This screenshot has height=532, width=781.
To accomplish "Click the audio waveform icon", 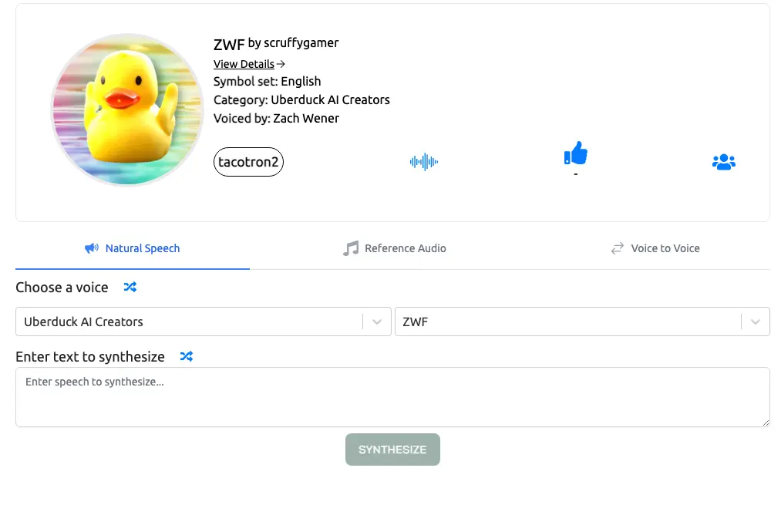I will click(x=424, y=162).
